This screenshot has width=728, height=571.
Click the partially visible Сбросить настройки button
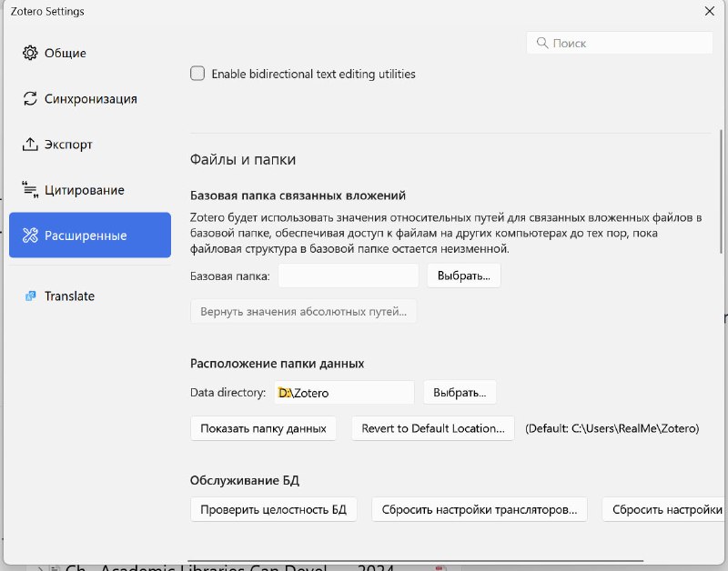click(664, 509)
